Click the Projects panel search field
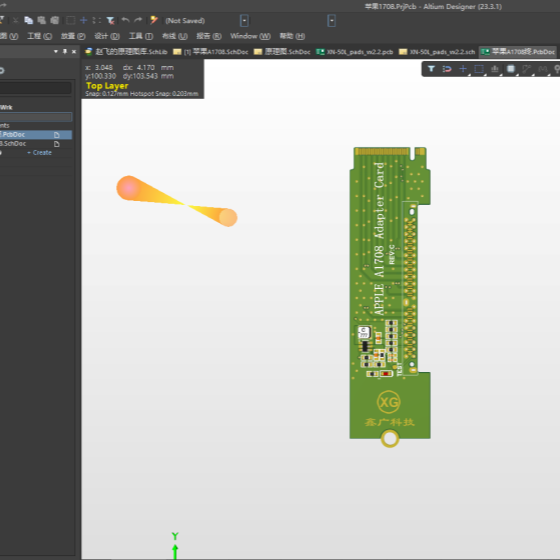The height and width of the screenshot is (560, 560). (x=36, y=88)
